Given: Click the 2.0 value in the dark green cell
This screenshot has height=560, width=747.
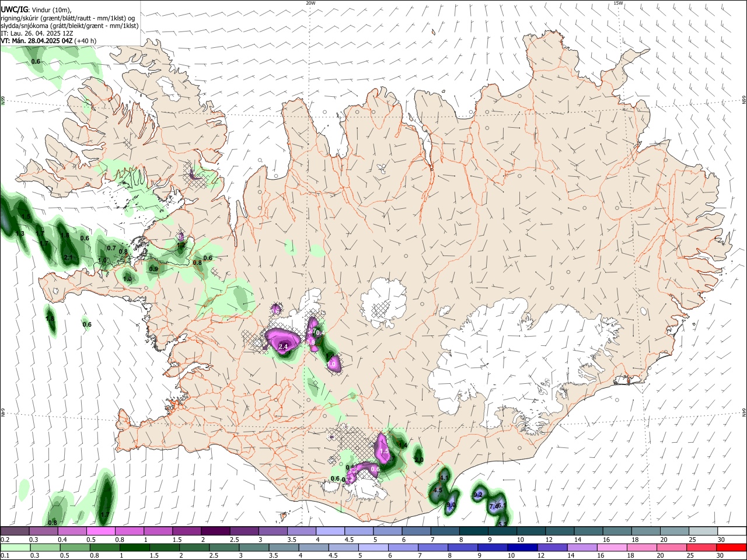Looking at the screenshot, I should [x=418, y=460].
